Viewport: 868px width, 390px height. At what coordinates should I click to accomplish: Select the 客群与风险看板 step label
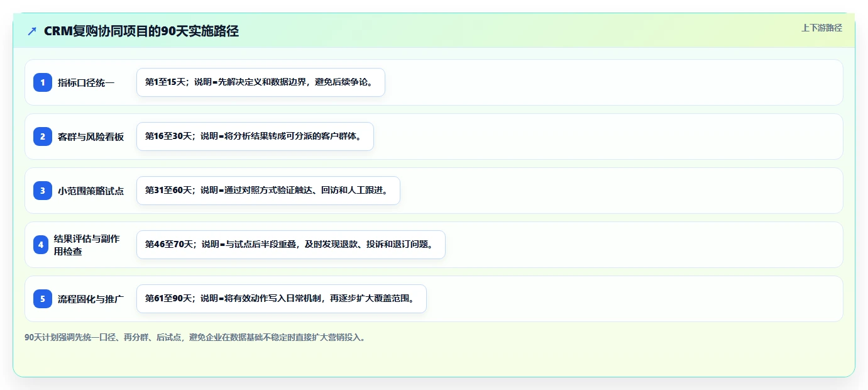[91, 137]
